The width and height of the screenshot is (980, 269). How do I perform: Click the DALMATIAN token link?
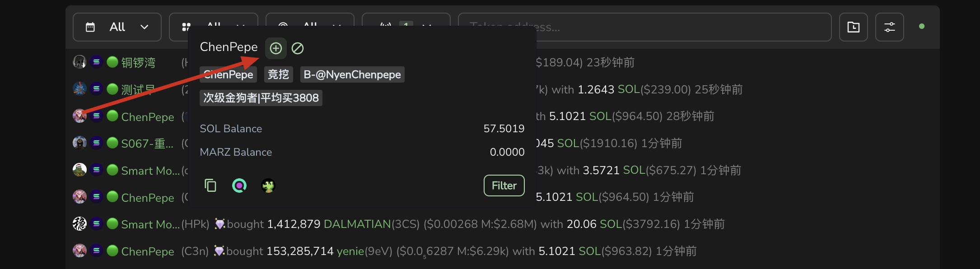(357, 224)
